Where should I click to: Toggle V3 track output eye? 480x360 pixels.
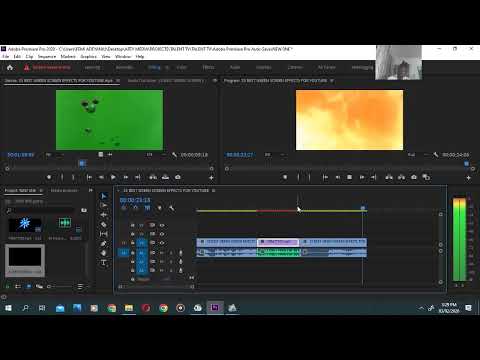pyautogui.click(x=162, y=225)
